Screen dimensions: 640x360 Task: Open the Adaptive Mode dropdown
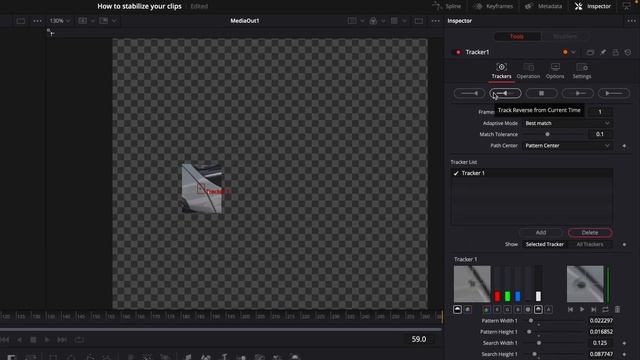[x=567, y=123]
